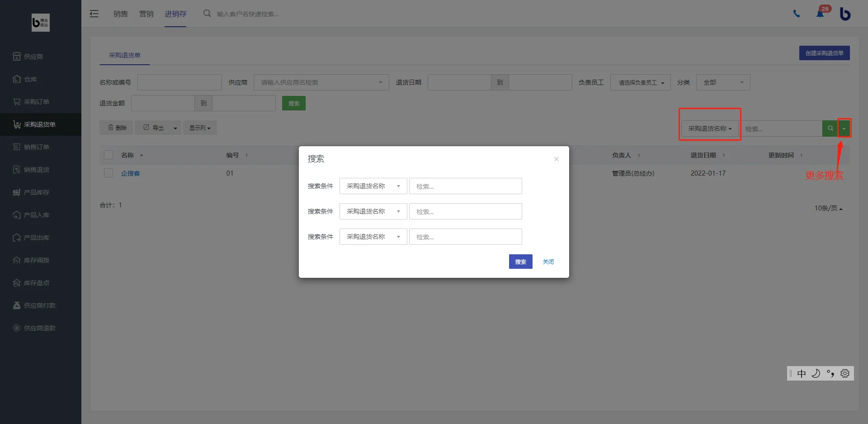Switch to the 进销存 top menu
The image size is (868, 424).
pos(175,14)
